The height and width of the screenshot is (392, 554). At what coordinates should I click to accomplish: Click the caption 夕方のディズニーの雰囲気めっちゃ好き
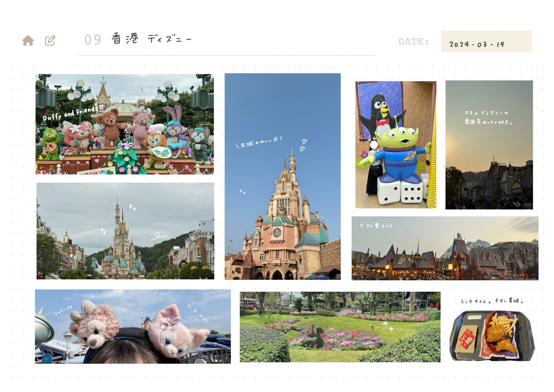(x=488, y=117)
